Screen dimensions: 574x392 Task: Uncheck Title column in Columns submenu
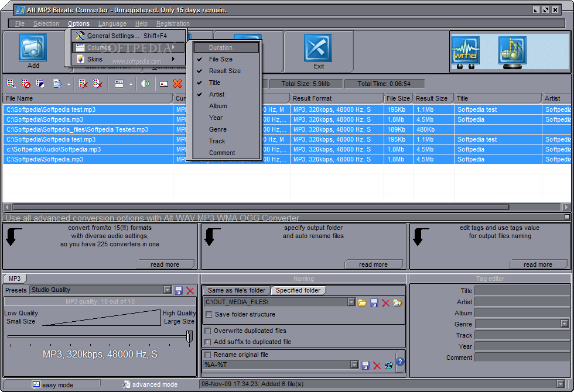(x=226, y=82)
